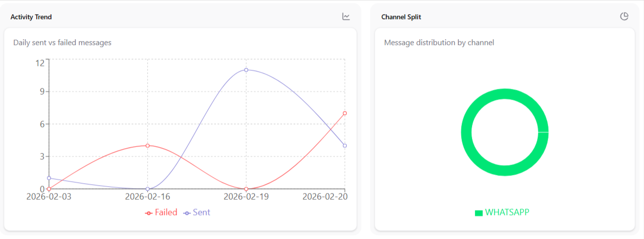The image size is (644, 239).
Task: Click the purple Sent legend marker icon
Action: pos(187,213)
